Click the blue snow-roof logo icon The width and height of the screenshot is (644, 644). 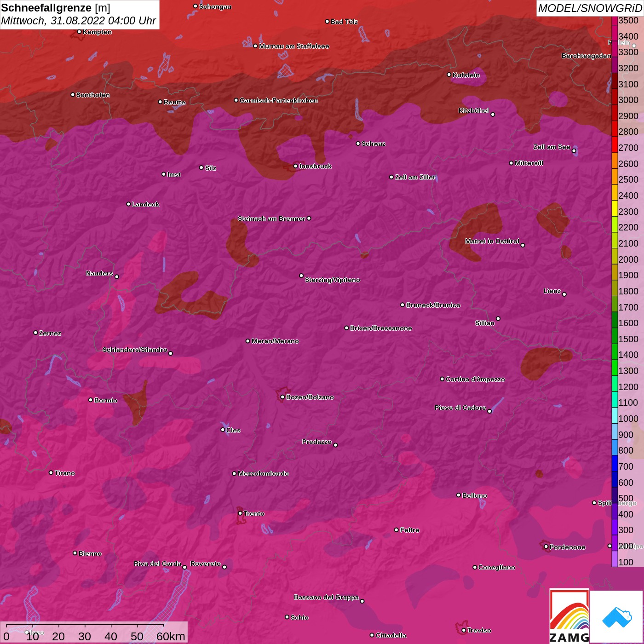coord(617,617)
